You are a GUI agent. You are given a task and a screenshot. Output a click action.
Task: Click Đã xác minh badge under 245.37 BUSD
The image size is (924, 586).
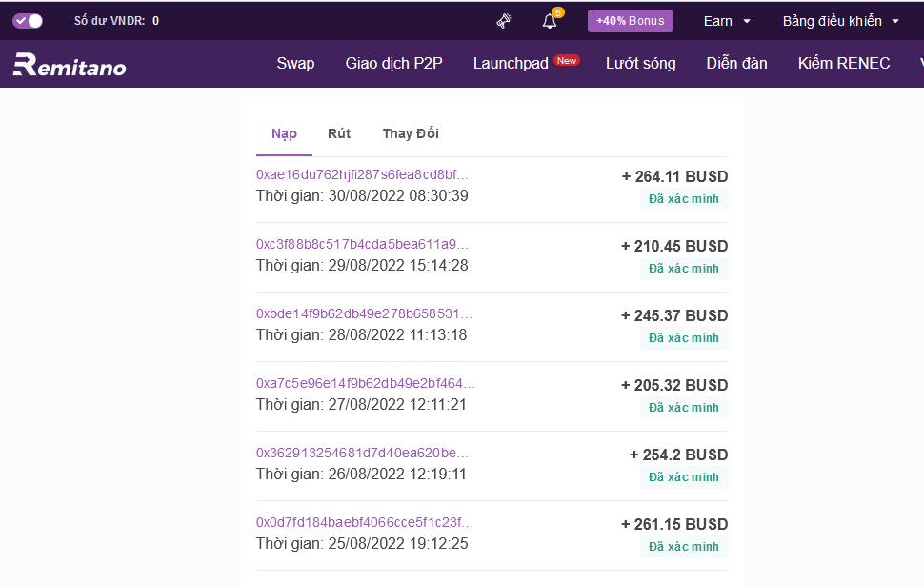pos(684,338)
